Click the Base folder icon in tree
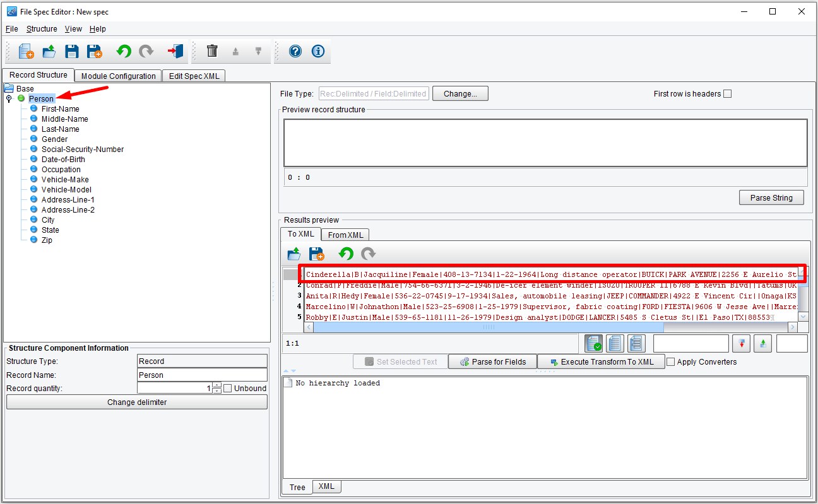 click(x=9, y=88)
